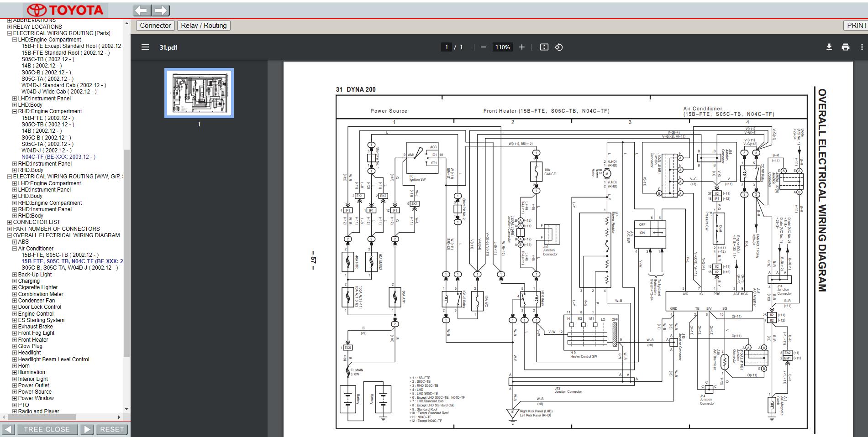
Task: Zoom out with the minus icon
Action: [x=484, y=47]
